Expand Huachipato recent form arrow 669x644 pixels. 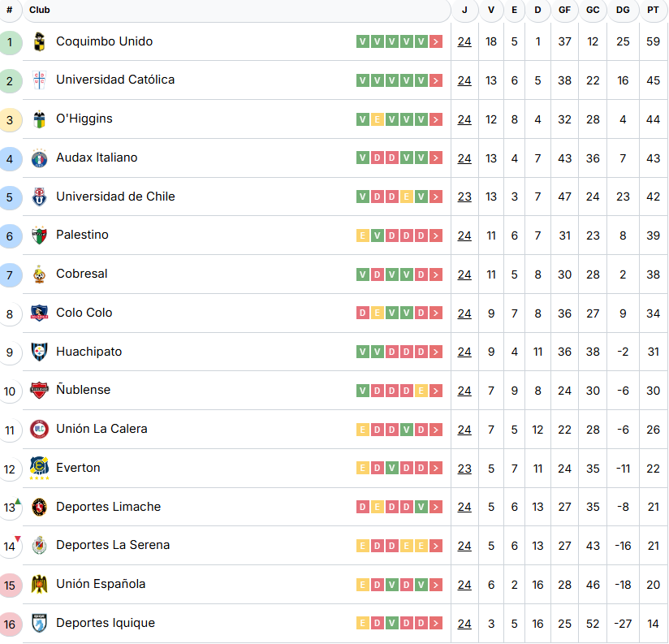437,352
